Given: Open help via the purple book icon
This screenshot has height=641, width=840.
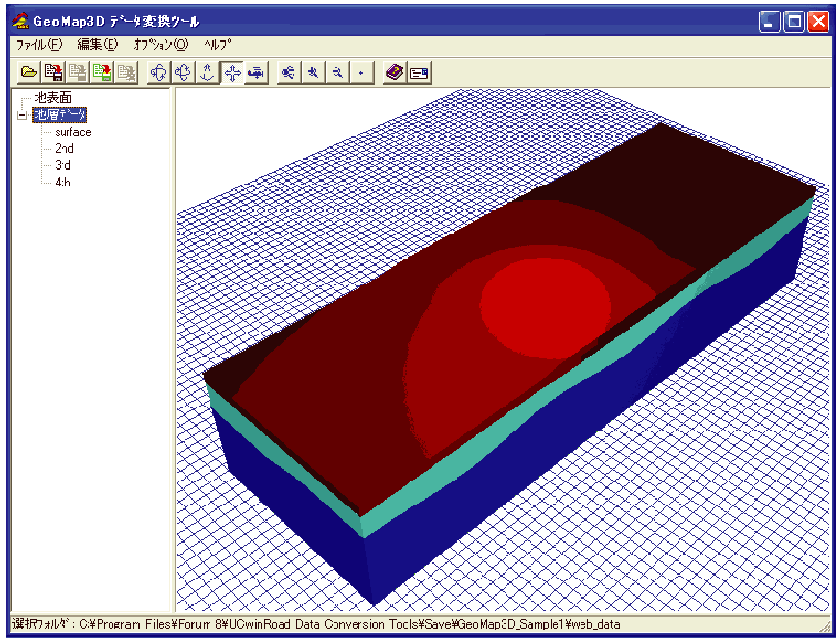Looking at the screenshot, I should [394, 72].
